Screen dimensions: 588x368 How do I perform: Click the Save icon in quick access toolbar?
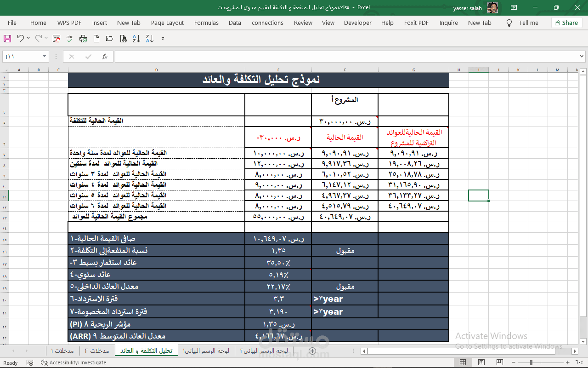tap(7, 39)
